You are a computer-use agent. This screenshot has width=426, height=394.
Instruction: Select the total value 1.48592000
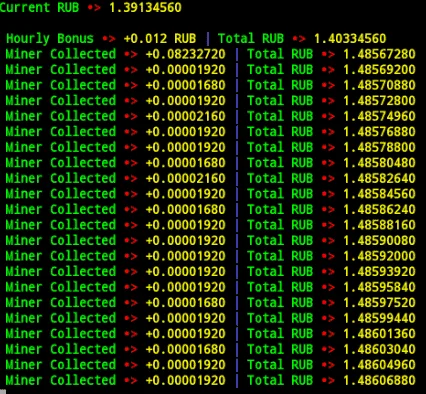[x=379, y=256]
